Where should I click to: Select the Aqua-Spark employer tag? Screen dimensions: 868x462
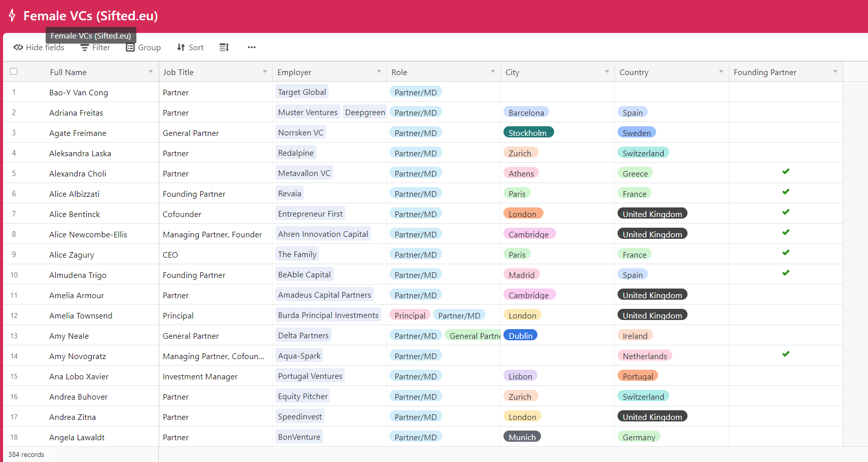click(299, 356)
